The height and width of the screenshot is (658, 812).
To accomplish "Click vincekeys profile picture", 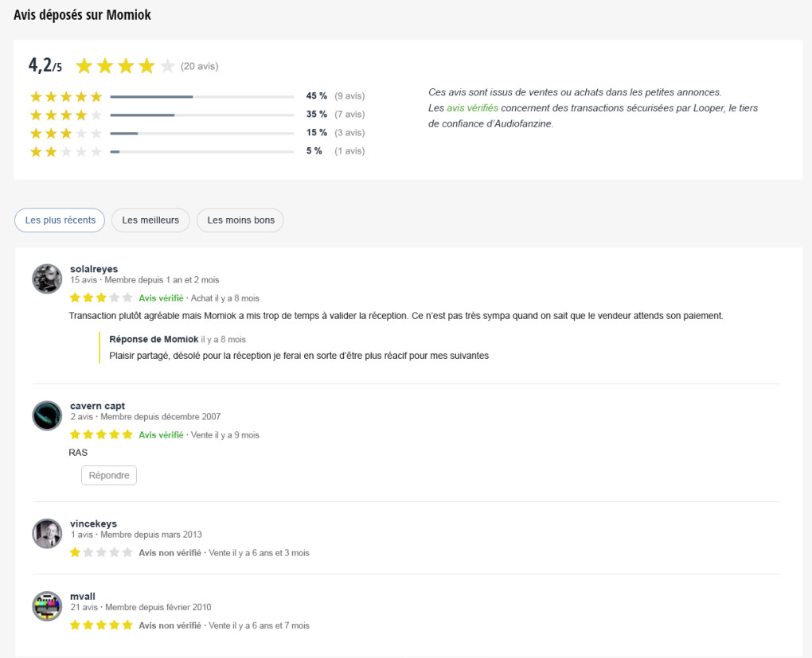I will (x=47, y=533).
